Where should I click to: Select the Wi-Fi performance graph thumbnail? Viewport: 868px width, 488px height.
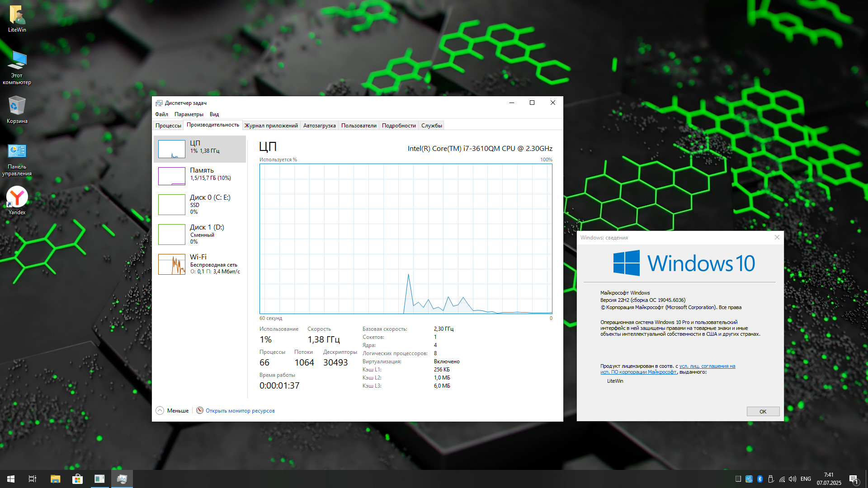coord(172,264)
